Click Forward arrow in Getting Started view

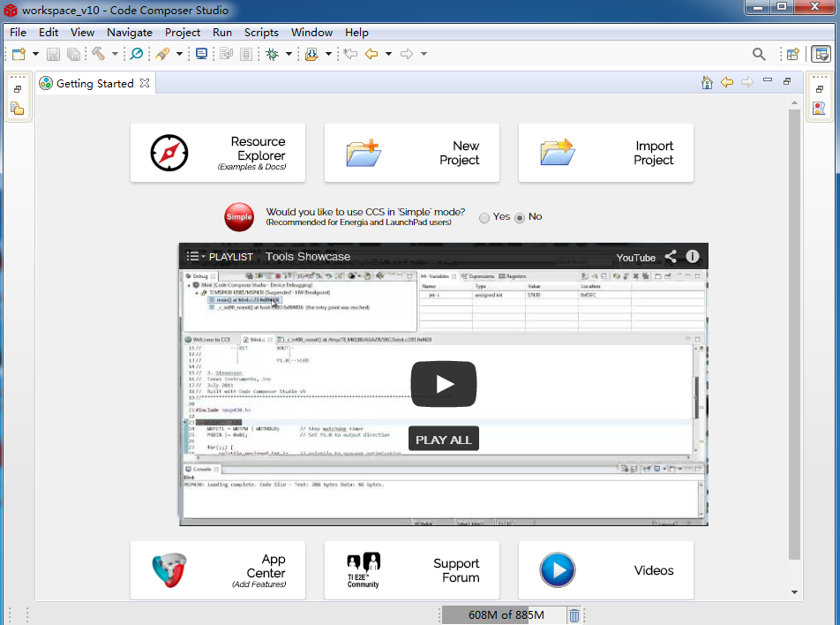point(746,82)
